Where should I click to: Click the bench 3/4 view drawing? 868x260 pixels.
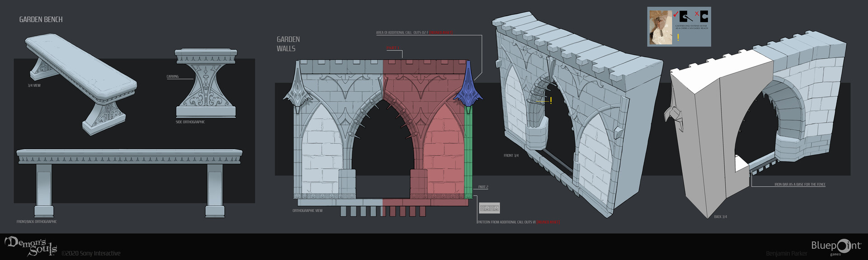pos(80,85)
